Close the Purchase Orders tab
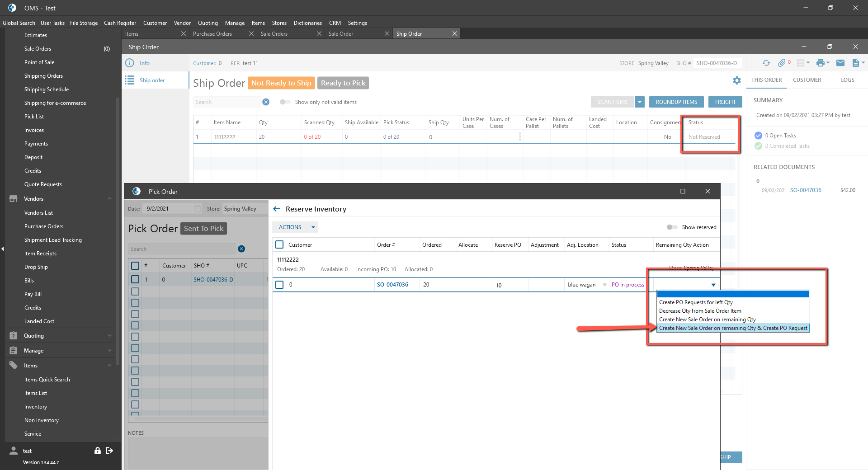This screenshot has height=470, width=868. pos(251,34)
